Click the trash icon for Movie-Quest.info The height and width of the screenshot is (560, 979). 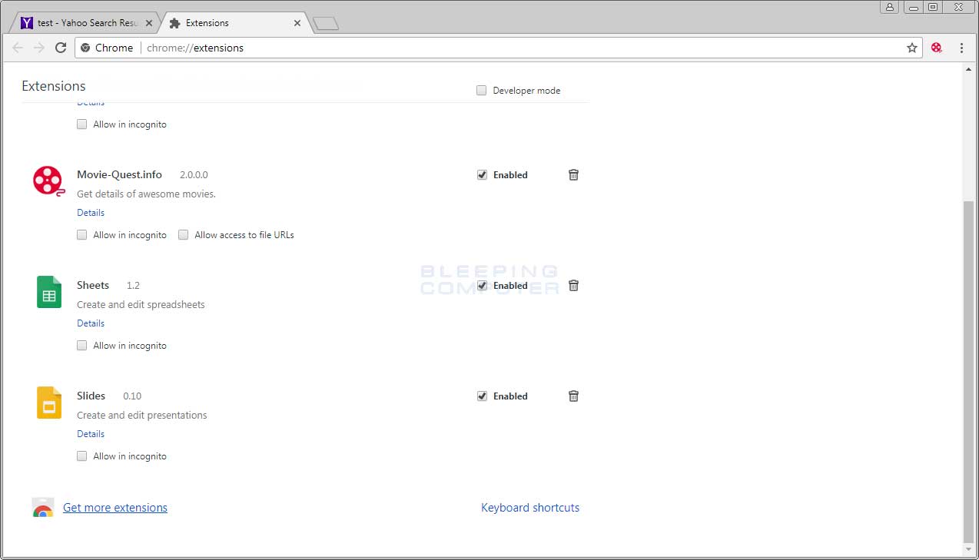pos(573,174)
